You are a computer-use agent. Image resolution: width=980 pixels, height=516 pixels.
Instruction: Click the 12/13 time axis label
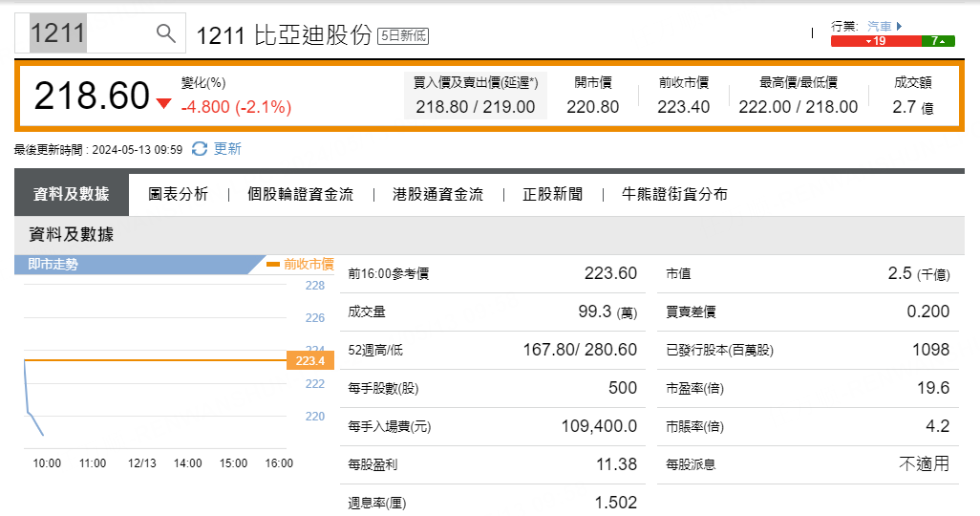click(x=142, y=463)
